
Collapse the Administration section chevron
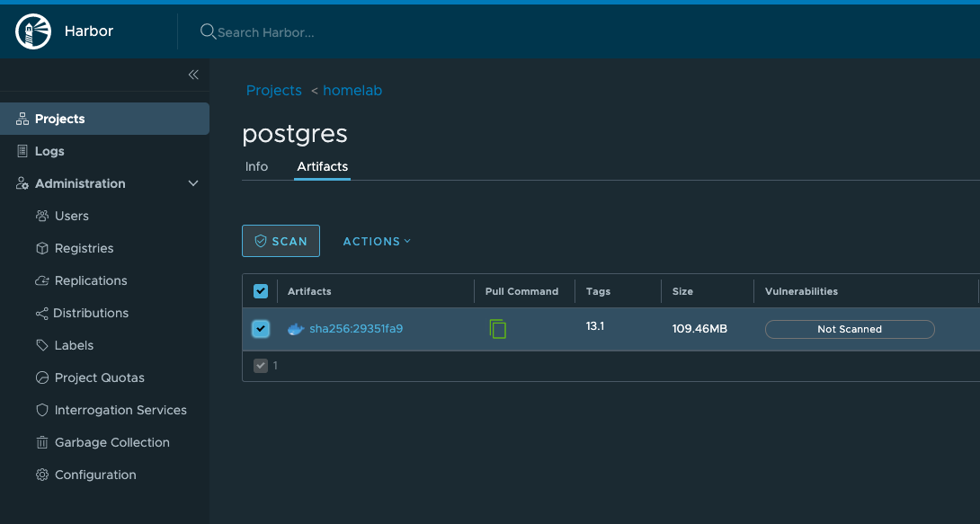[193, 183]
